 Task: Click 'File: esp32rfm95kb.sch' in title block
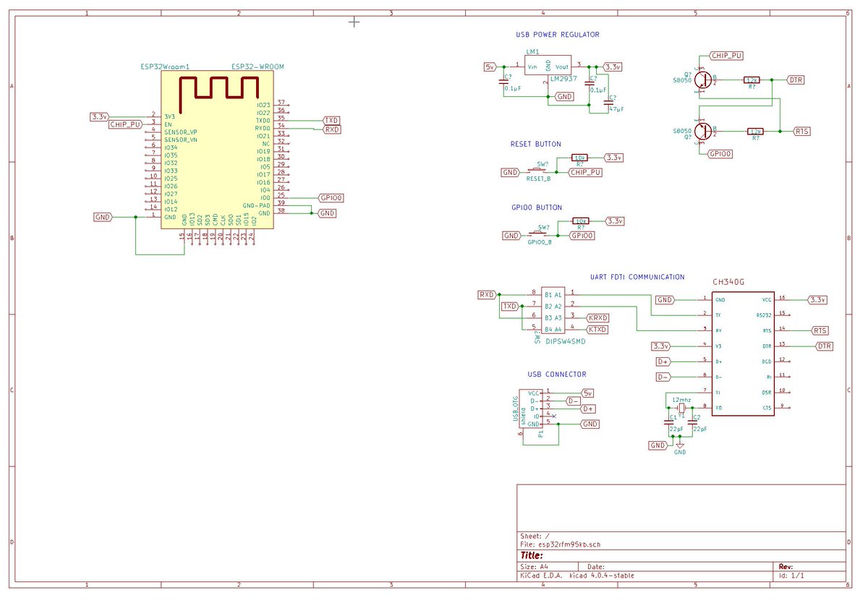[561, 543]
